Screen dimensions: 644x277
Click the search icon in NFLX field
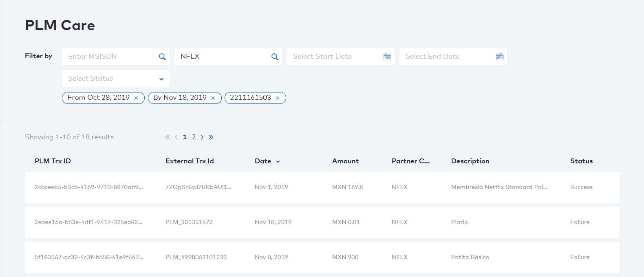point(275,57)
